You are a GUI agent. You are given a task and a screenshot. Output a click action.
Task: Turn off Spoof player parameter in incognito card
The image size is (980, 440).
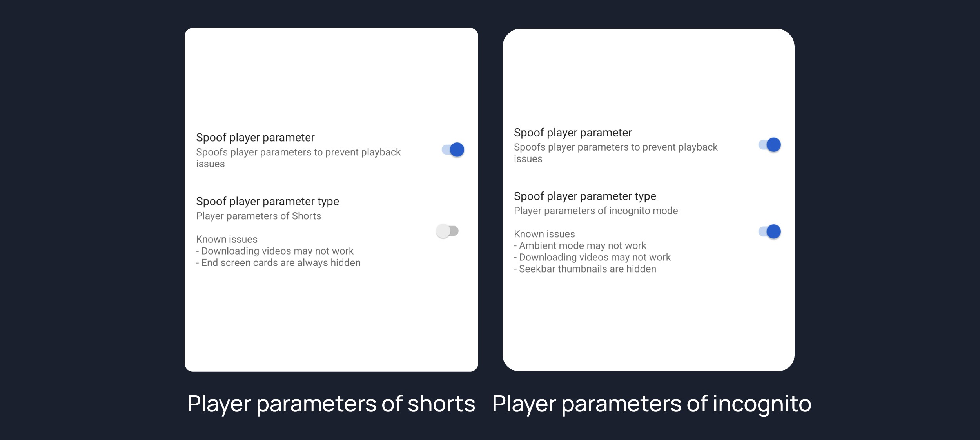(769, 145)
